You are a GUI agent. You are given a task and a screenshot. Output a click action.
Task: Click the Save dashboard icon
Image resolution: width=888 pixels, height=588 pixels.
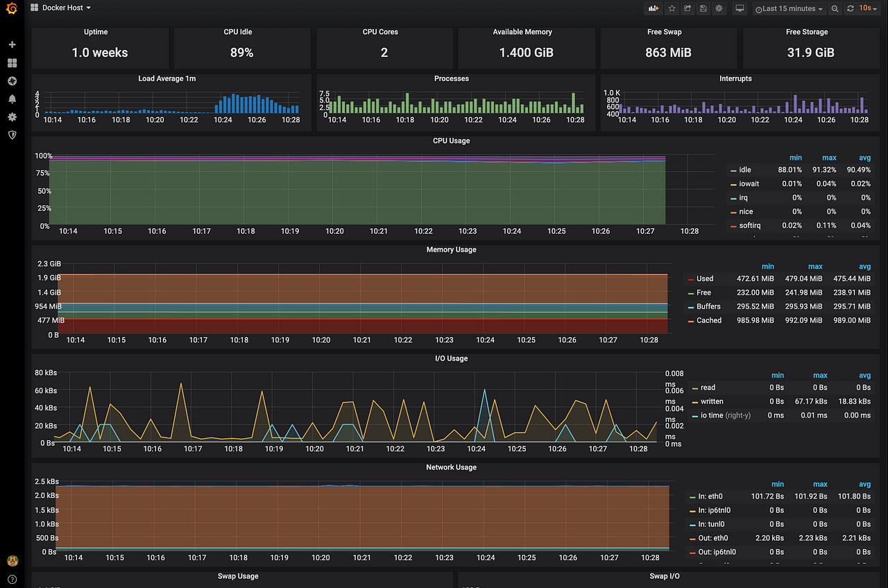coord(703,8)
